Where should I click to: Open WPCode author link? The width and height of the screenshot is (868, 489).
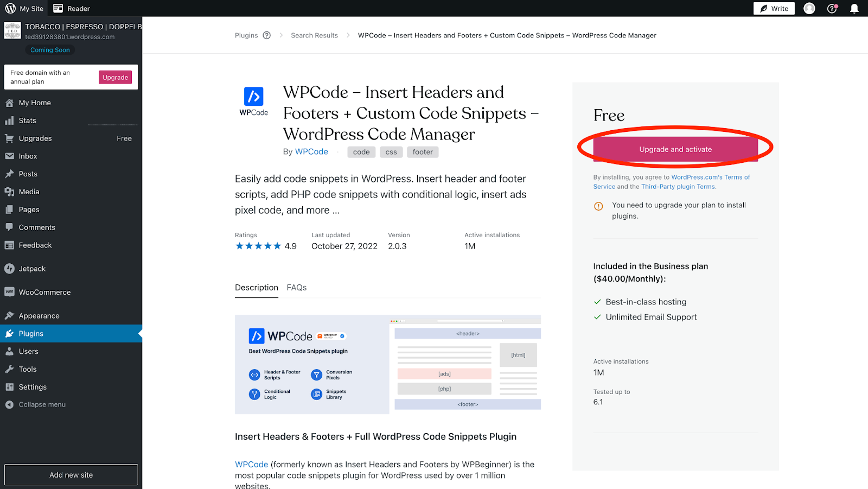pos(311,152)
